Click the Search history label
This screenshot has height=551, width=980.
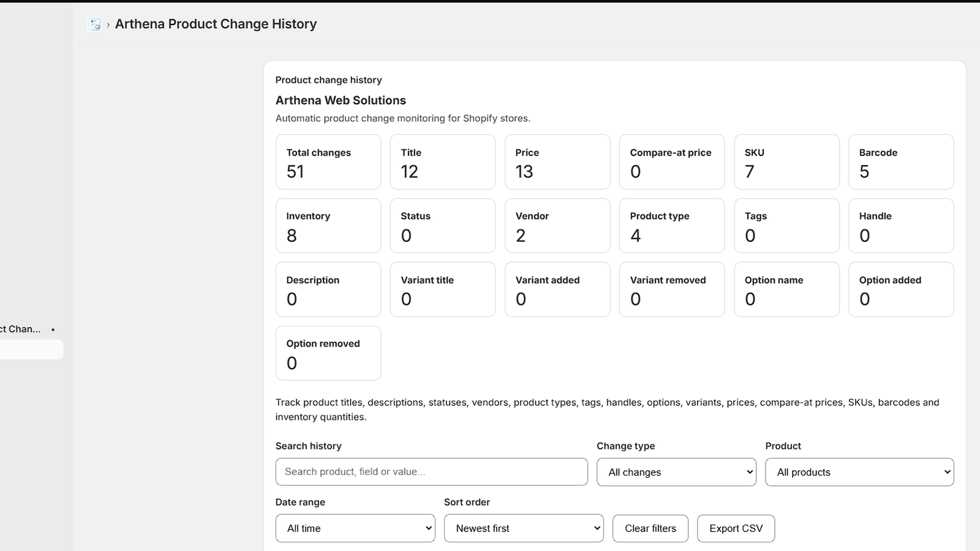[x=308, y=446]
